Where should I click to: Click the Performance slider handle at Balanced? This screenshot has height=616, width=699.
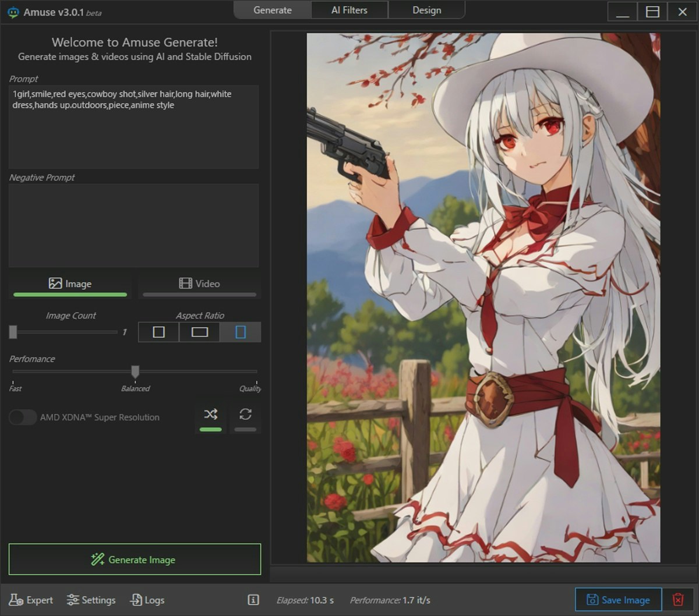pos(135,371)
